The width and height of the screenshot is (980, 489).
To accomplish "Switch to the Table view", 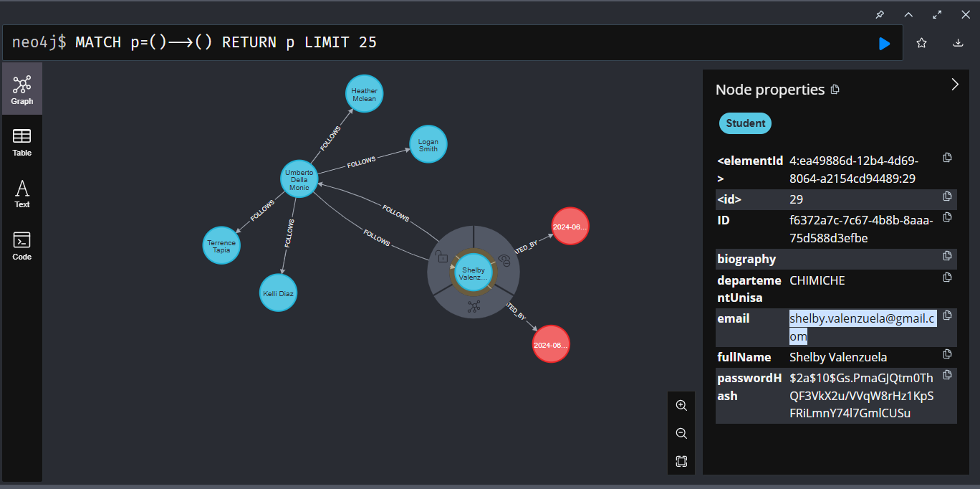I will pyautogui.click(x=22, y=141).
